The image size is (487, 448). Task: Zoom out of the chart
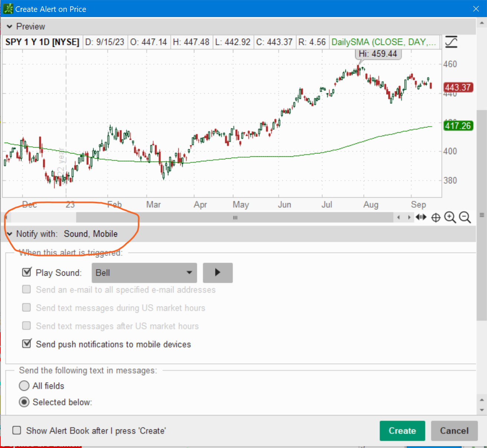[x=465, y=217]
